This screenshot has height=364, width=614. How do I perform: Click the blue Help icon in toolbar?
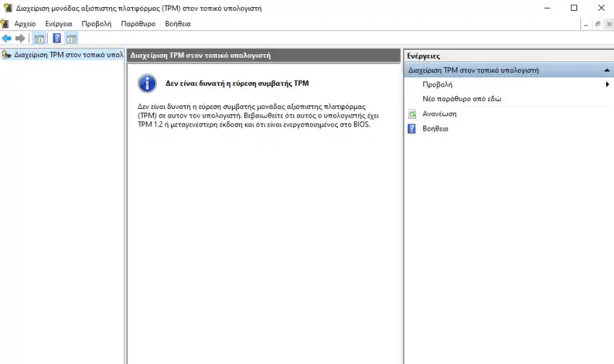coord(57,38)
